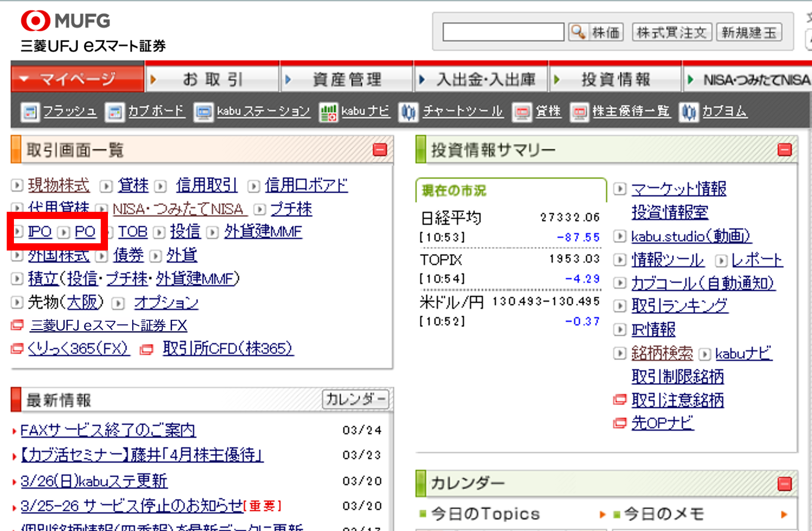Screen dimensions: 812x531
Task: Open the 投信 link
Action: [185, 231]
